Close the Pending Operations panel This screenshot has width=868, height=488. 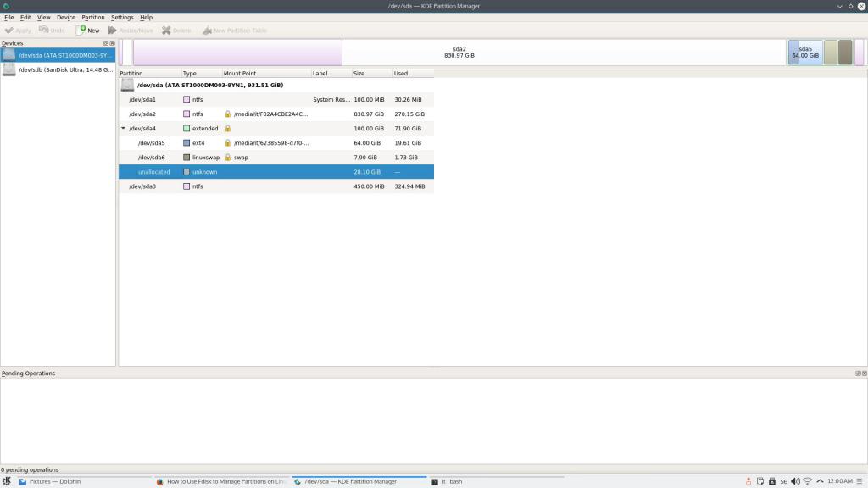[864, 374]
